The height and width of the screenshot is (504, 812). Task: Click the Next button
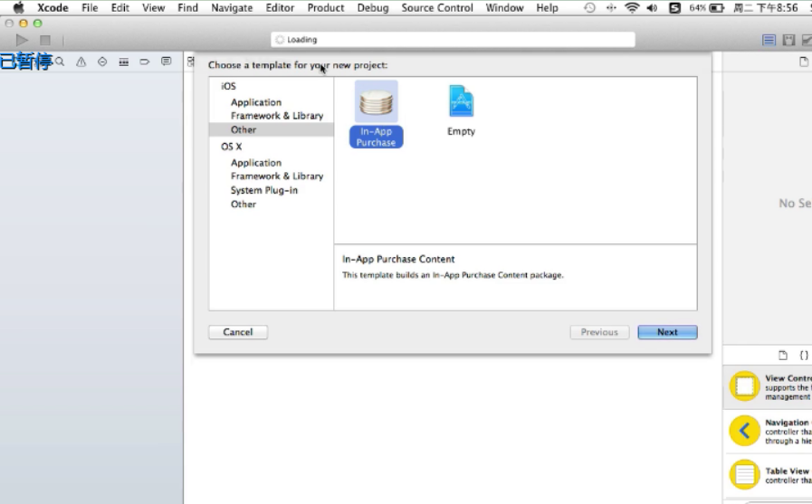pos(667,332)
